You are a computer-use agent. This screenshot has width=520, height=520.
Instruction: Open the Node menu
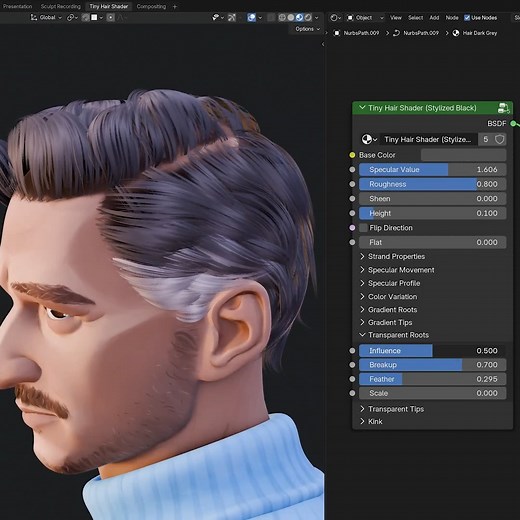tap(452, 18)
